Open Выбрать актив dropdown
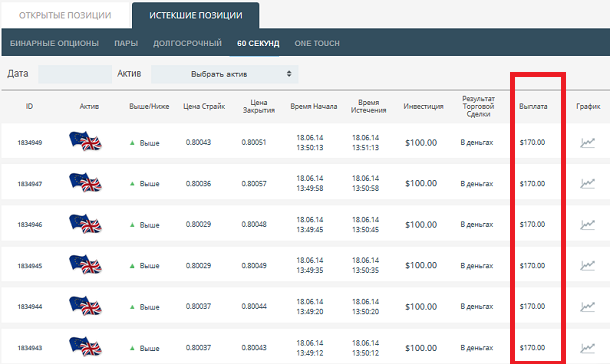The width and height of the screenshot is (610, 364). pos(224,74)
